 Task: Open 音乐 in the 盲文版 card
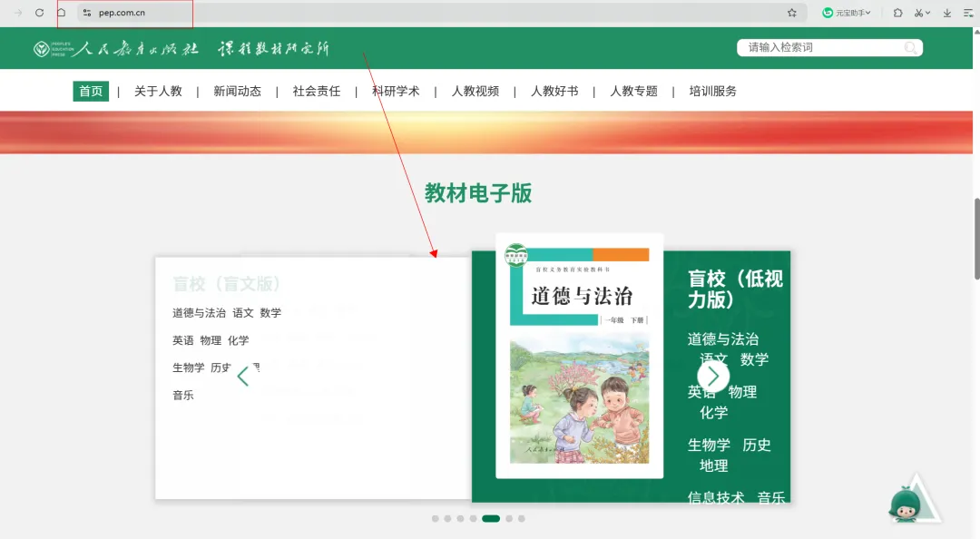click(183, 396)
